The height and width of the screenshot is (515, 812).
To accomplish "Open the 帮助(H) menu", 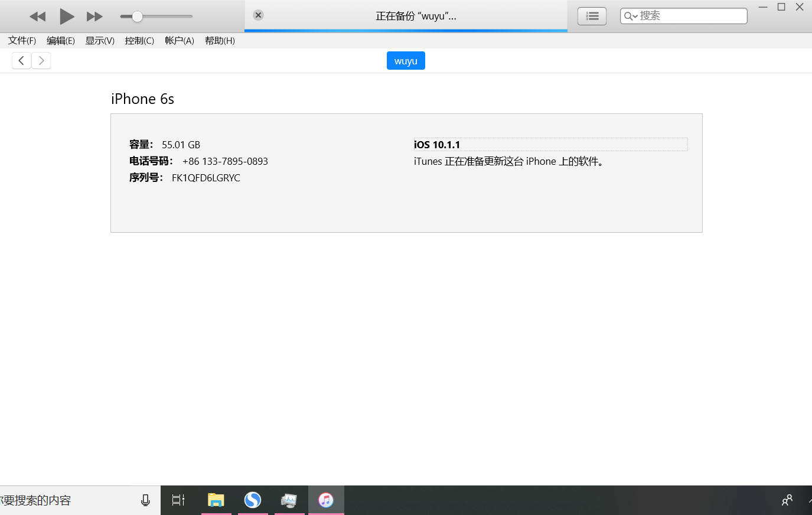I will pyautogui.click(x=220, y=41).
